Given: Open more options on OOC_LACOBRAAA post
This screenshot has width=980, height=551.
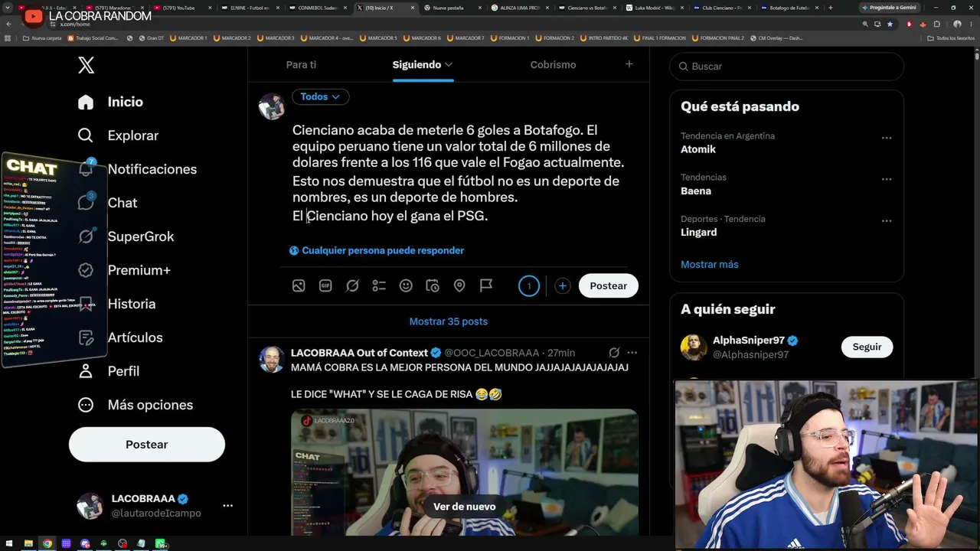Looking at the screenshot, I should pos(632,353).
